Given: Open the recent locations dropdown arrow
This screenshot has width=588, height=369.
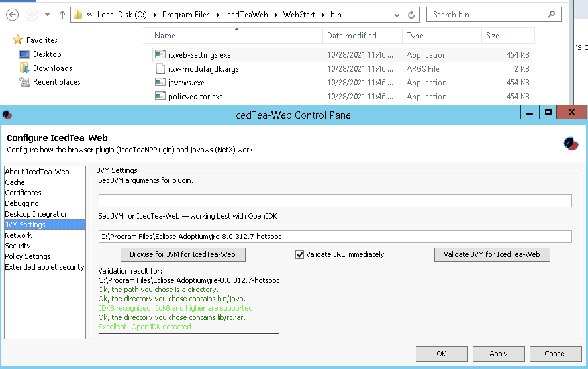Looking at the screenshot, I should point(47,15).
